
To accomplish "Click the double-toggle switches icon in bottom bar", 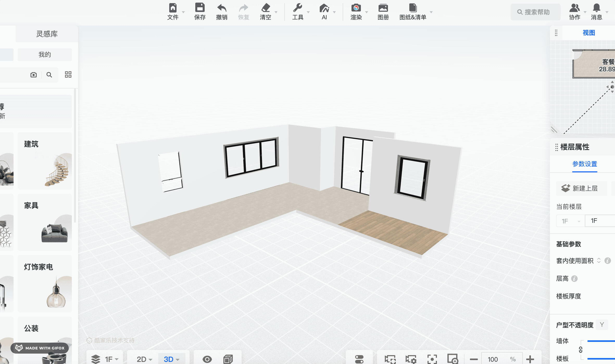I will 359,359.
